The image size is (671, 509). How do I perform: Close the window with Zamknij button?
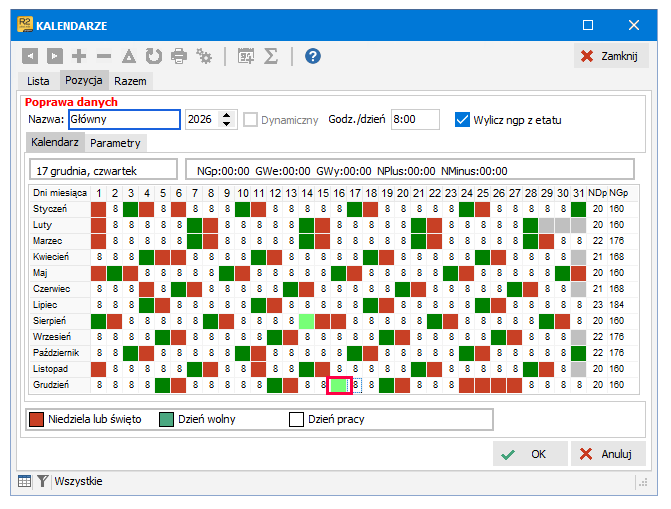click(x=611, y=56)
